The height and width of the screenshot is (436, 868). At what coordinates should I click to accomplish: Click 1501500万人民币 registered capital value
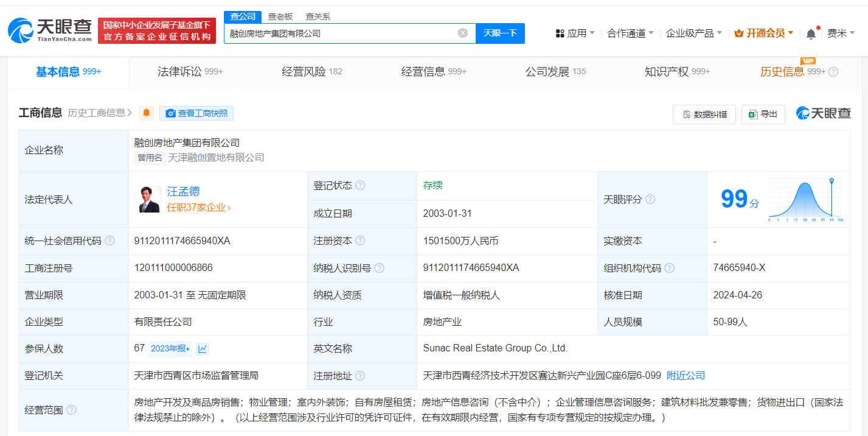click(460, 241)
